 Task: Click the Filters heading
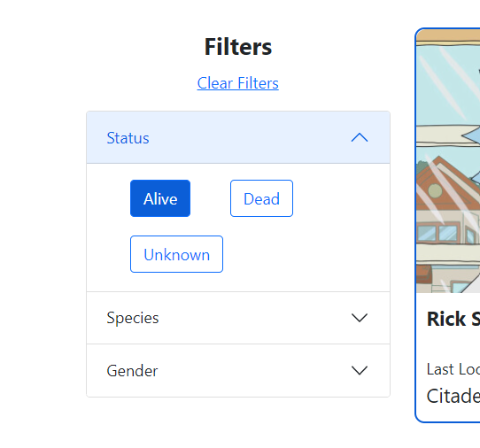(238, 47)
